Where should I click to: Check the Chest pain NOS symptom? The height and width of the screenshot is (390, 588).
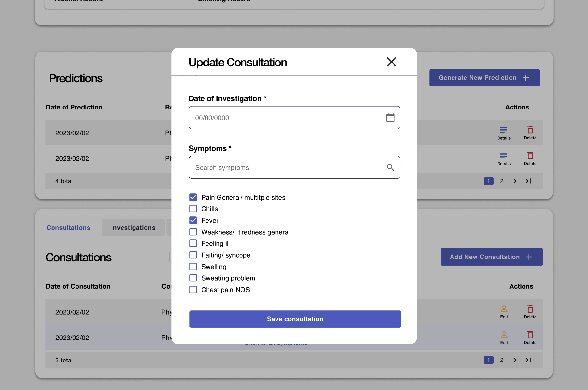[x=193, y=289]
